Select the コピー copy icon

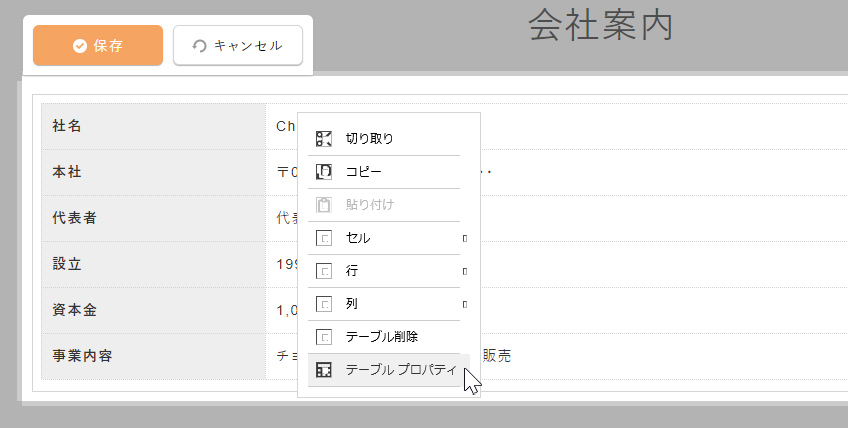coord(323,172)
